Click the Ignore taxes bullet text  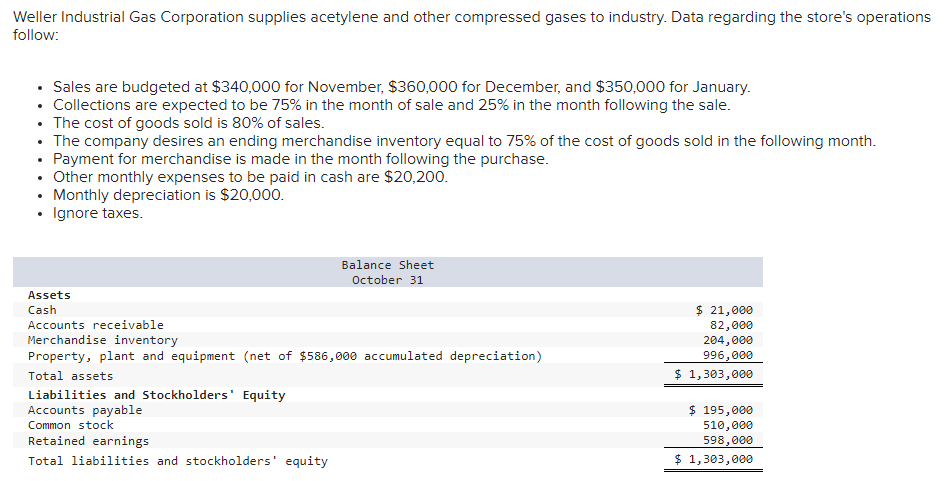97,213
